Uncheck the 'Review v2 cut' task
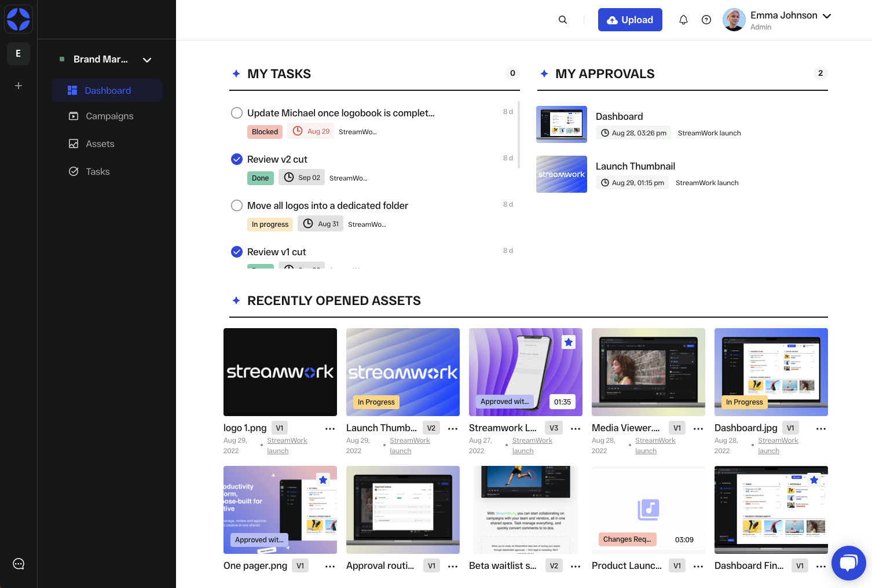This screenshot has height=588, width=872. (x=237, y=159)
